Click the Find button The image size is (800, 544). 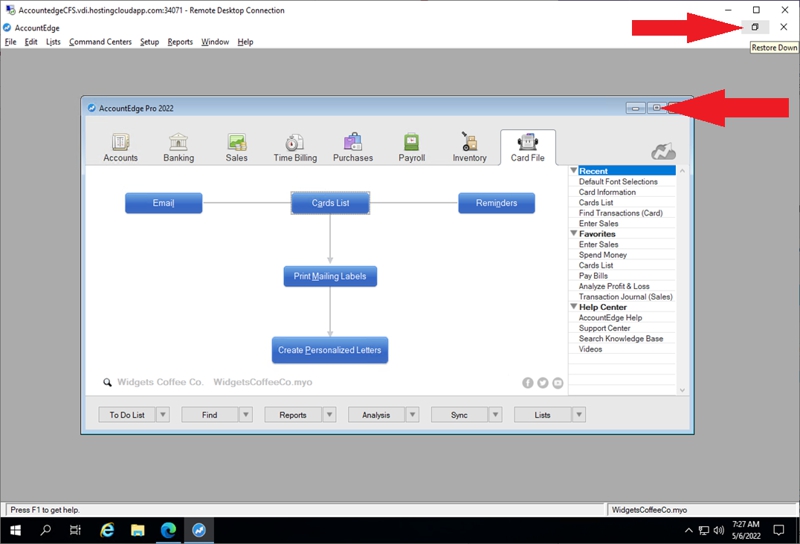pyautogui.click(x=210, y=414)
